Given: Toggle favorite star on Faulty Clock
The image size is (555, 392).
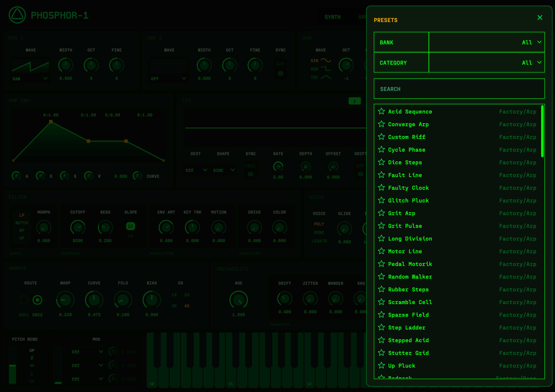Looking at the screenshot, I should (x=381, y=187).
